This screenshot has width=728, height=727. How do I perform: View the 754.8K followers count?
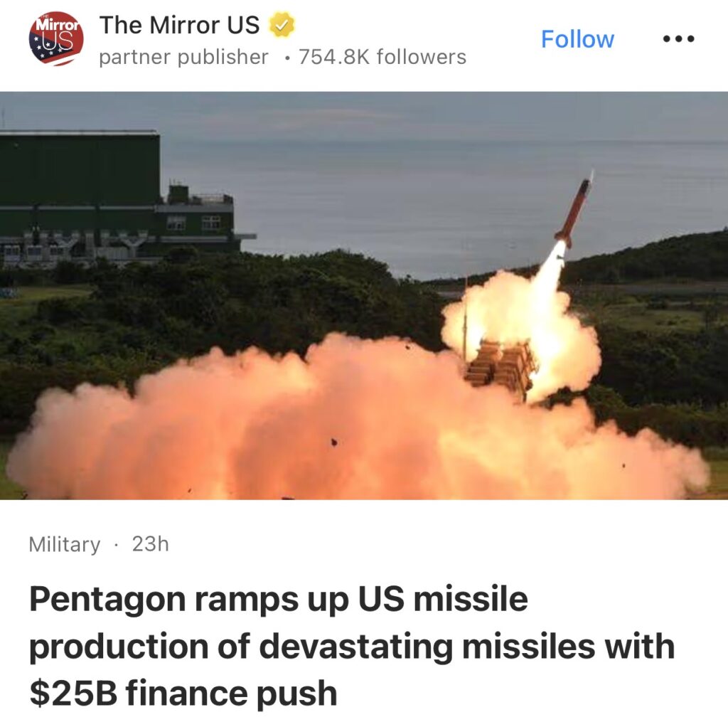pos(382,57)
